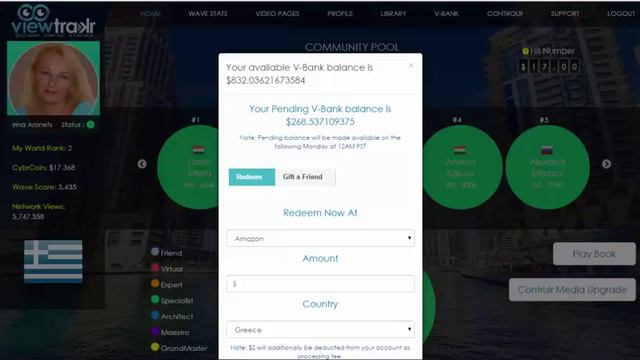
Task: Click the pending balance $268.537109375
Action: click(320, 122)
